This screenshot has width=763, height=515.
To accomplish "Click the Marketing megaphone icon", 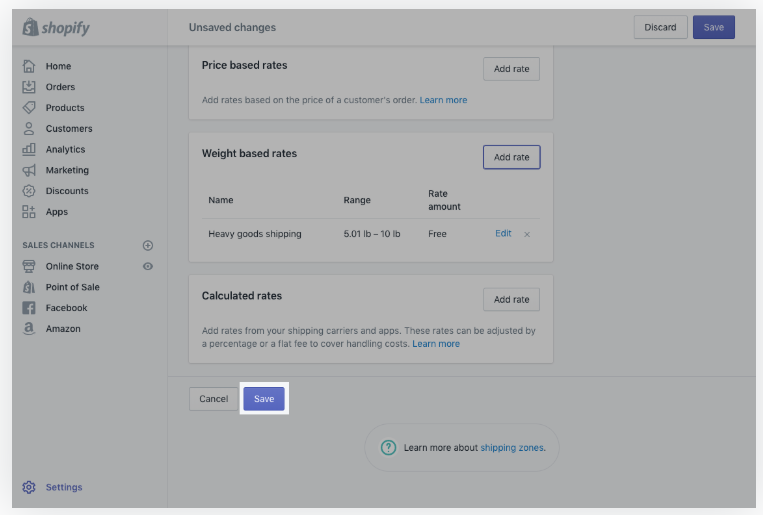I will click(x=29, y=170).
